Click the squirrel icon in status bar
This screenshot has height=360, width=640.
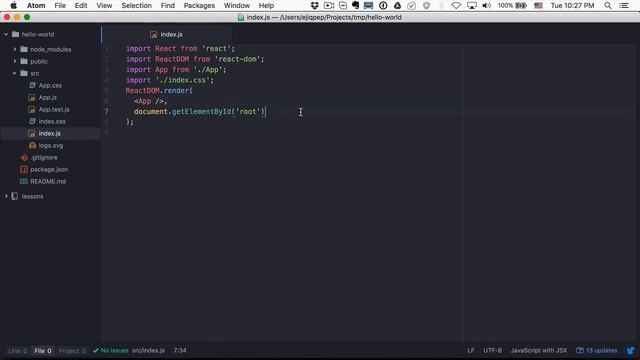pyautogui.click(x=631, y=351)
